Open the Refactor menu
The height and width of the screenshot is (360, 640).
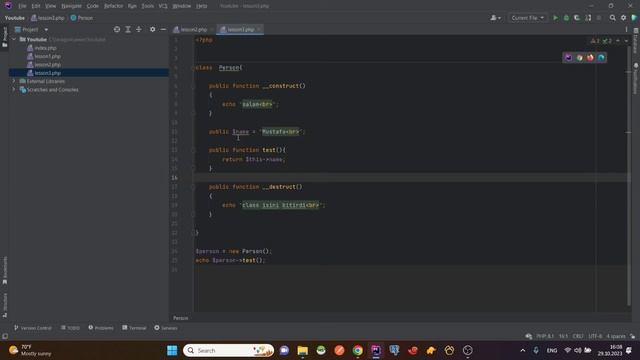(x=113, y=6)
